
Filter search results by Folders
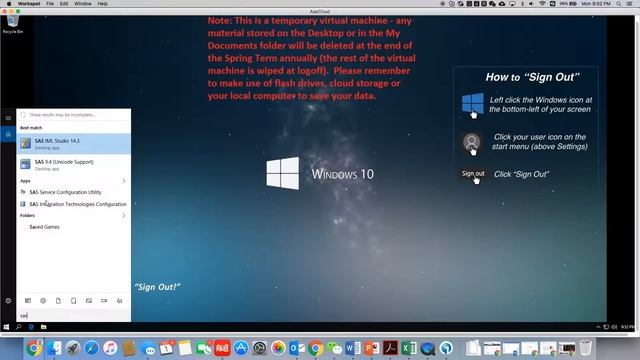[73, 301]
